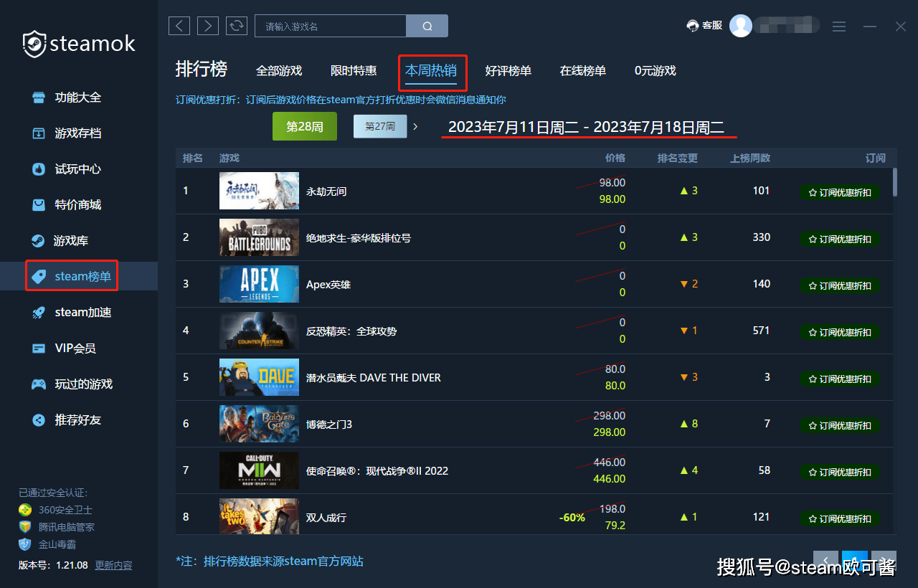Subscribe to discounts for 双人成行
Screen dimensions: 918x588
tap(840, 518)
